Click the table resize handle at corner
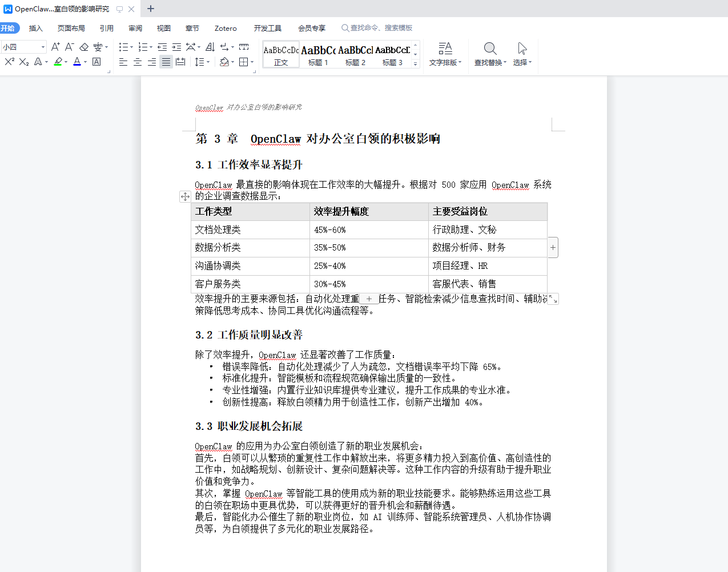The image size is (728, 572). tap(553, 299)
